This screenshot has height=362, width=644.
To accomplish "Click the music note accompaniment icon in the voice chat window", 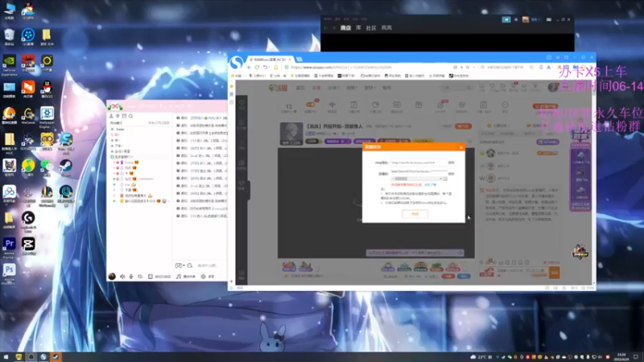I will click(x=178, y=277).
